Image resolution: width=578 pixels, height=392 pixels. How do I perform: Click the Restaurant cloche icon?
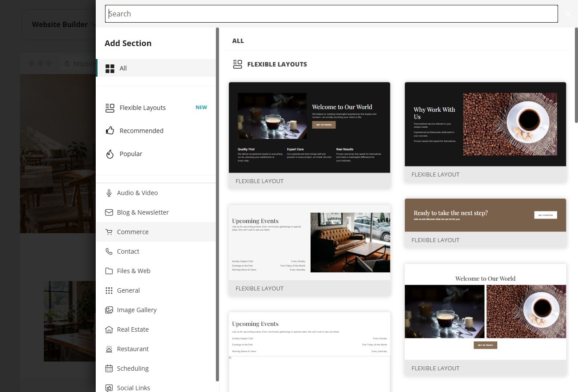[x=109, y=349]
